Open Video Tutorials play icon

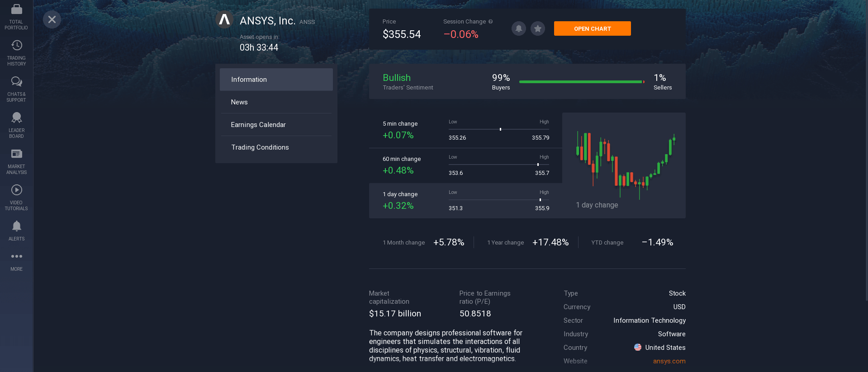point(16,190)
